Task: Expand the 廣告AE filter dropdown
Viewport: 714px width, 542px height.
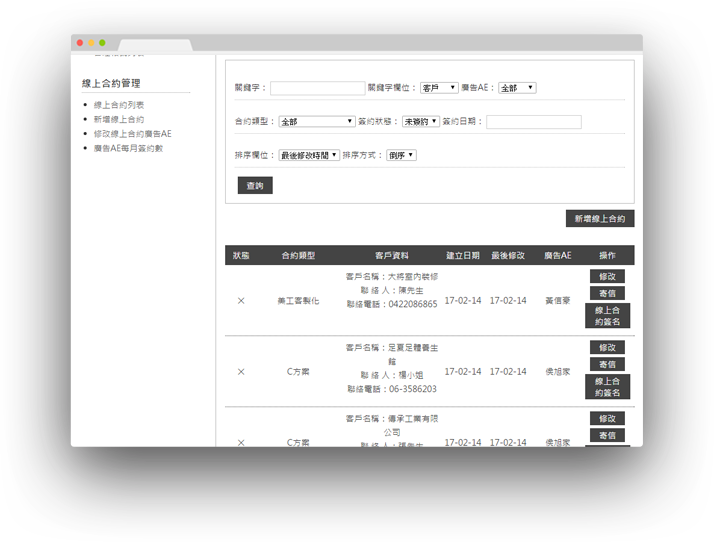Action: pos(517,88)
